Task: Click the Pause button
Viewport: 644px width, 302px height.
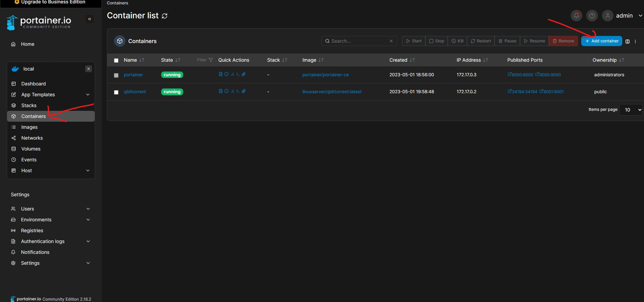Action: point(507,41)
